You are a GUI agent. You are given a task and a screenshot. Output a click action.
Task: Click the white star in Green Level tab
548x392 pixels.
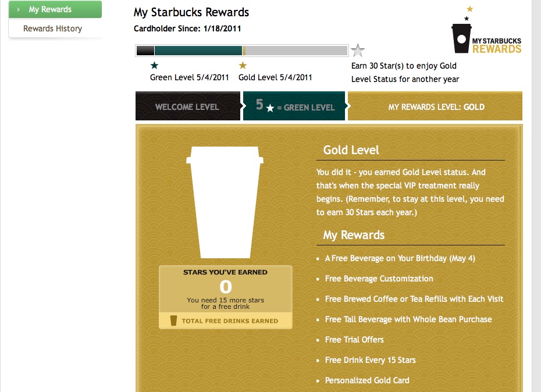[270, 108]
